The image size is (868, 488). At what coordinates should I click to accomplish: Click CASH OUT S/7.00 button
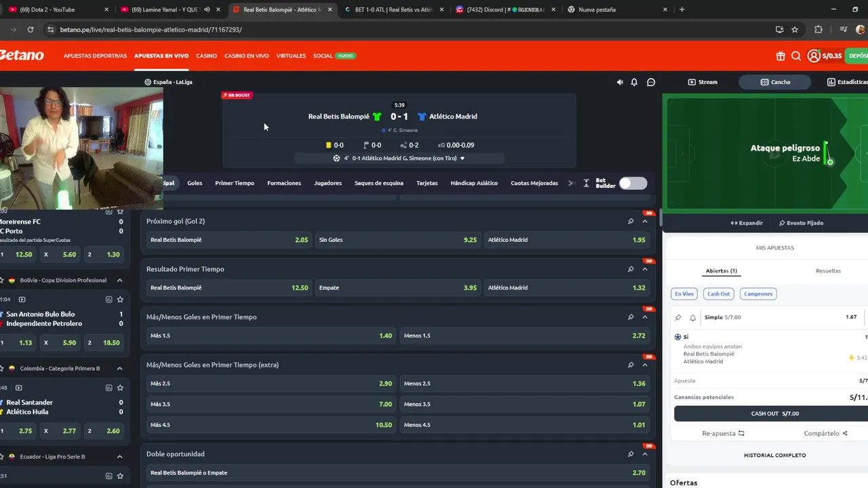pyautogui.click(x=774, y=413)
